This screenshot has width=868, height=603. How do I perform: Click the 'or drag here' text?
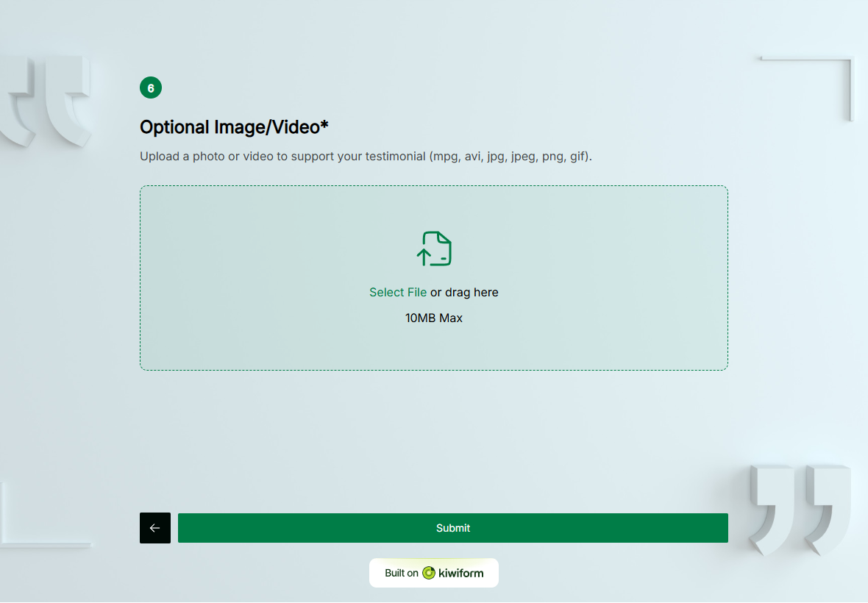(464, 292)
